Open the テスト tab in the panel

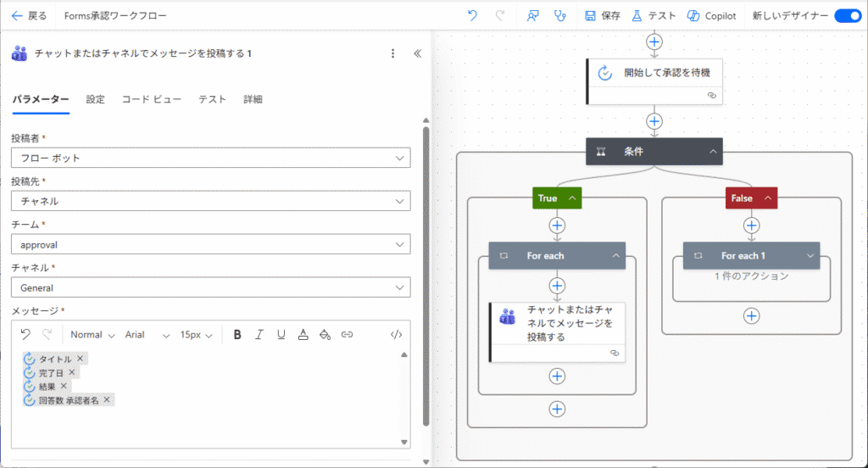click(x=213, y=99)
